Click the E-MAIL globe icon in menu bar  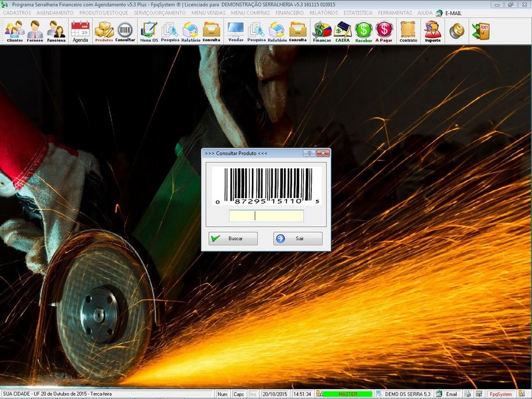click(439, 13)
